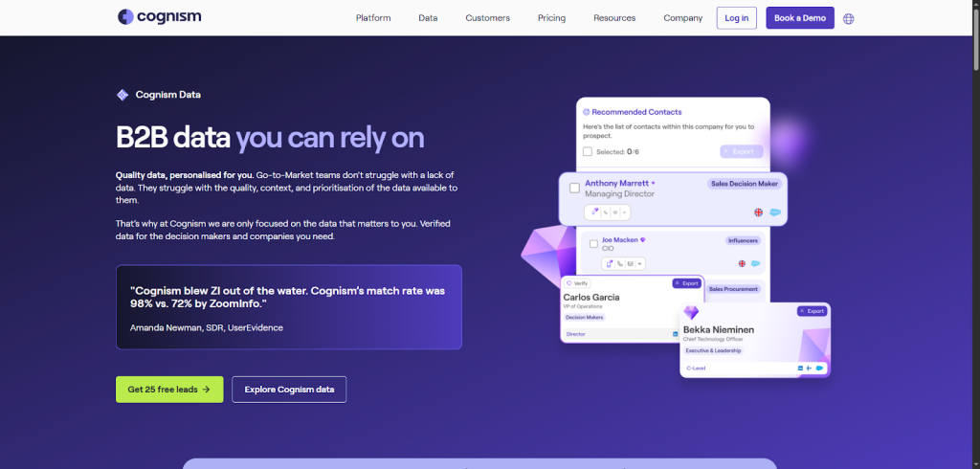The image size is (980, 469).
Task: Click Salesforce cloud icon on Joe Macken row
Action: [755, 263]
